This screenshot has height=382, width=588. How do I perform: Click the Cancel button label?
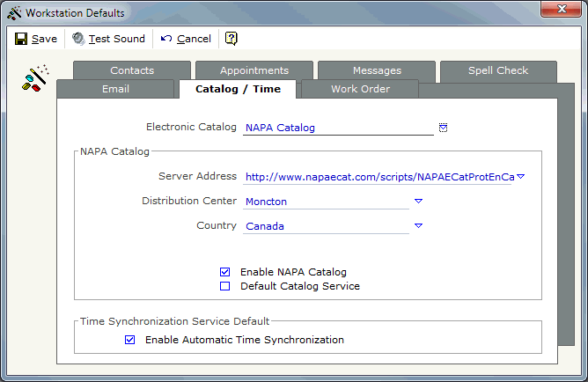pos(194,39)
